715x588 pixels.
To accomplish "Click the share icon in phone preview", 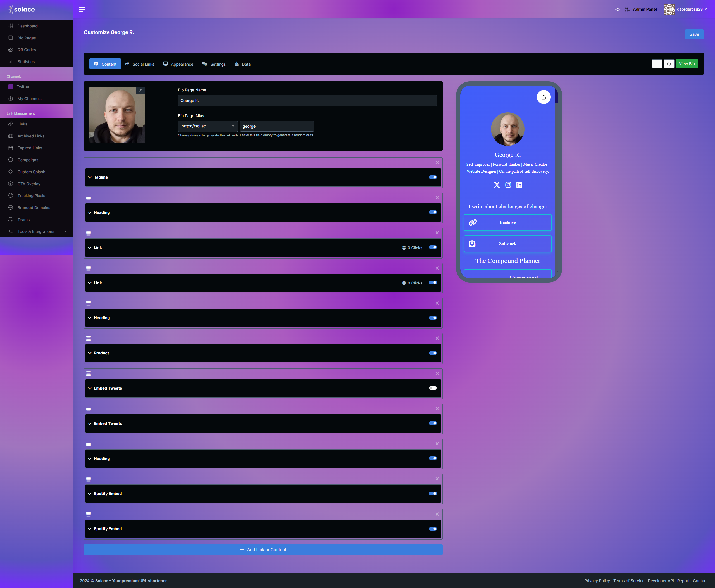I will click(543, 97).
